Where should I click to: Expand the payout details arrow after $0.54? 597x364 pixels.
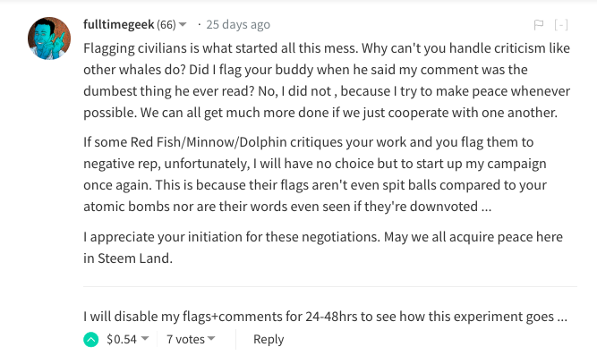[144, 339]
